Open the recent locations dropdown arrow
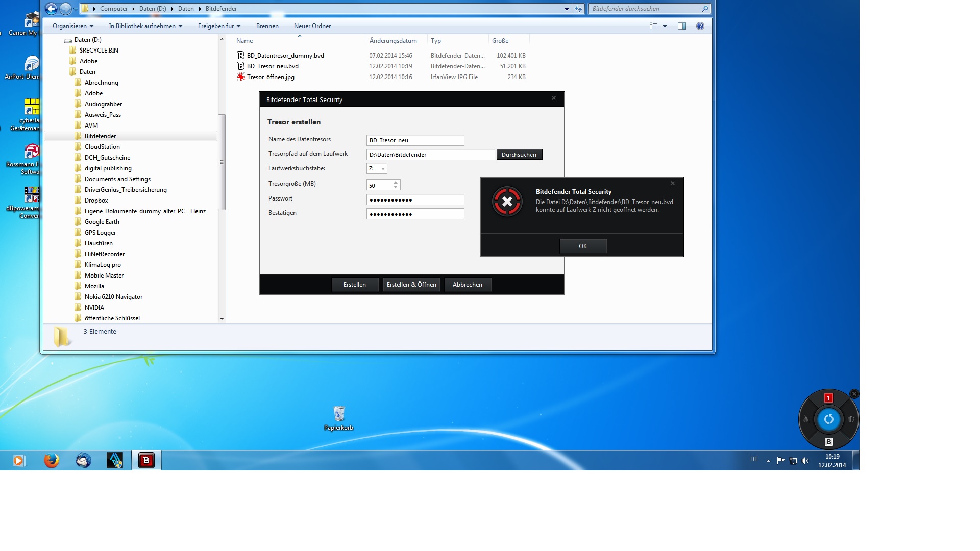This screenshot has width=980, height=551. (x=76, y=9)
